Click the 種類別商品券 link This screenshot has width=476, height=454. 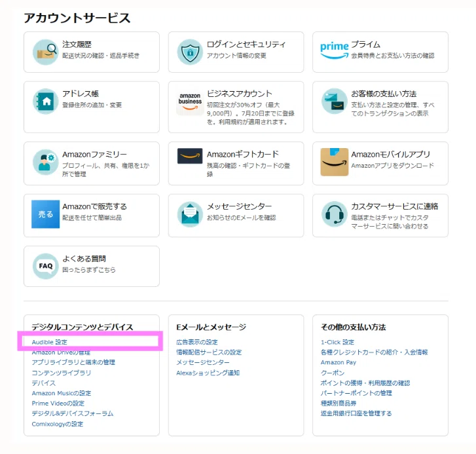[x=339, y=404]
